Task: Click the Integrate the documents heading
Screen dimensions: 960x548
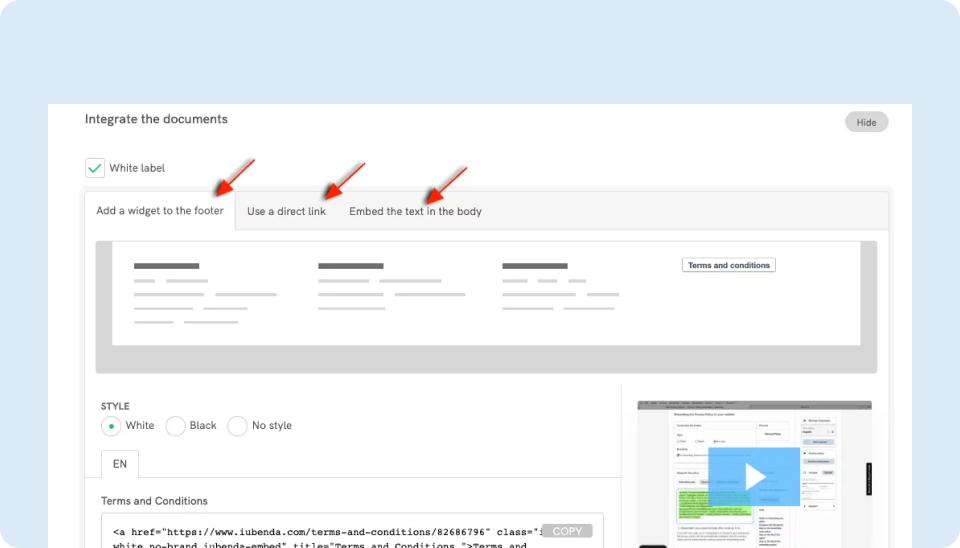Action: click(156, 119)
